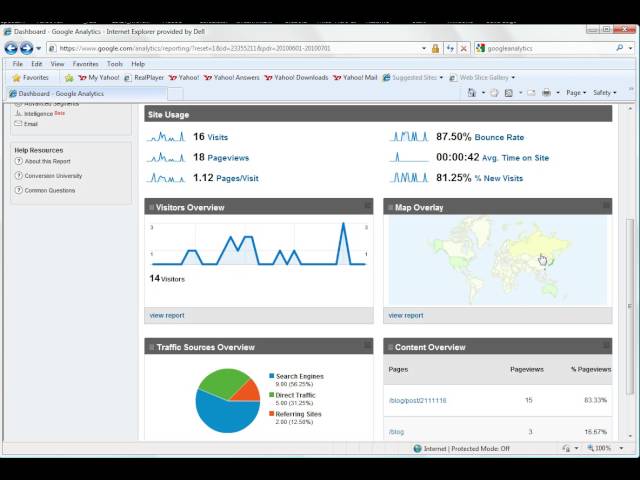Image resolution: width=640 pixels, height=480 pixels.
Task: Go forward with the browser Forward arrow
Action: [27, 48]
